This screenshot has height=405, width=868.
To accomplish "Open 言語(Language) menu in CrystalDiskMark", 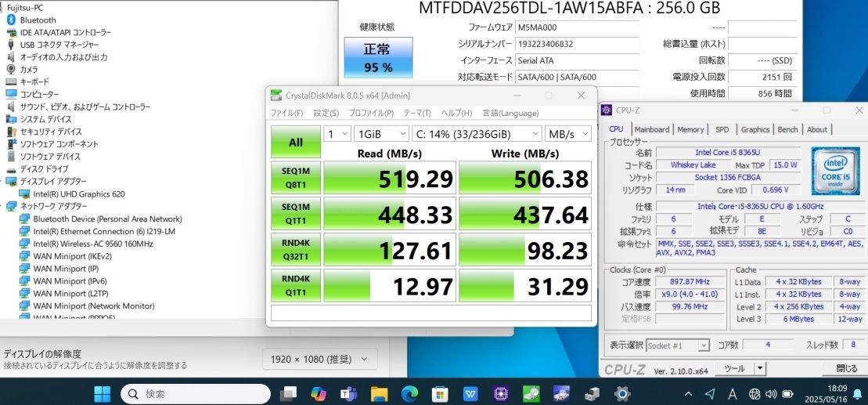I will (x=510, y=113).
